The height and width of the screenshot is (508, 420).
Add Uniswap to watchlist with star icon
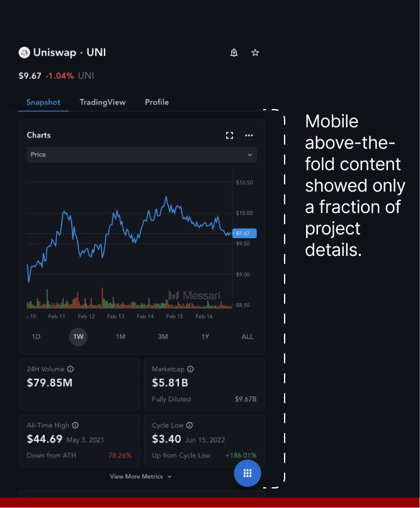(x=255, y=52)
